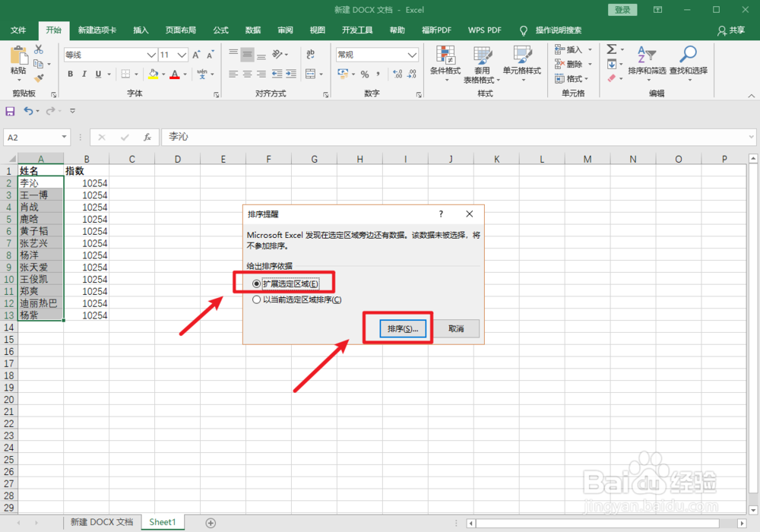
Task: Switch to the 插入 ribbon tab
Action: tap(141, 30)
